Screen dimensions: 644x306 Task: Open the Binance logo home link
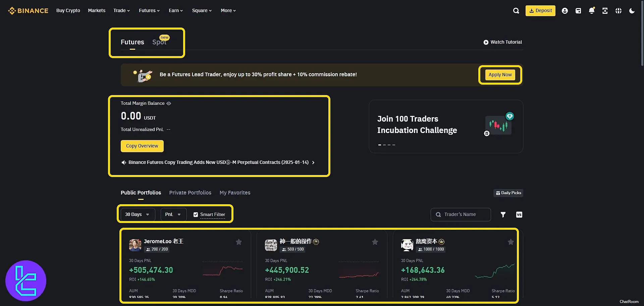[28, 11]
